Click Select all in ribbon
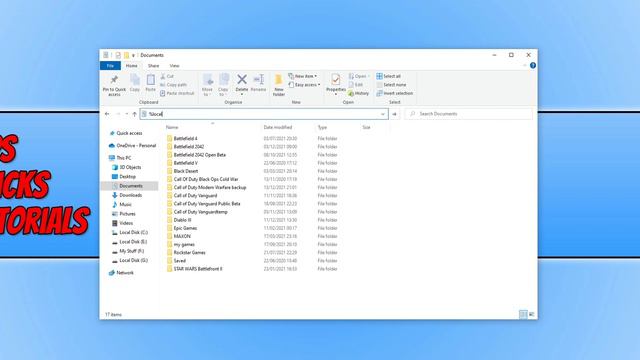 (x=389, y=76)
